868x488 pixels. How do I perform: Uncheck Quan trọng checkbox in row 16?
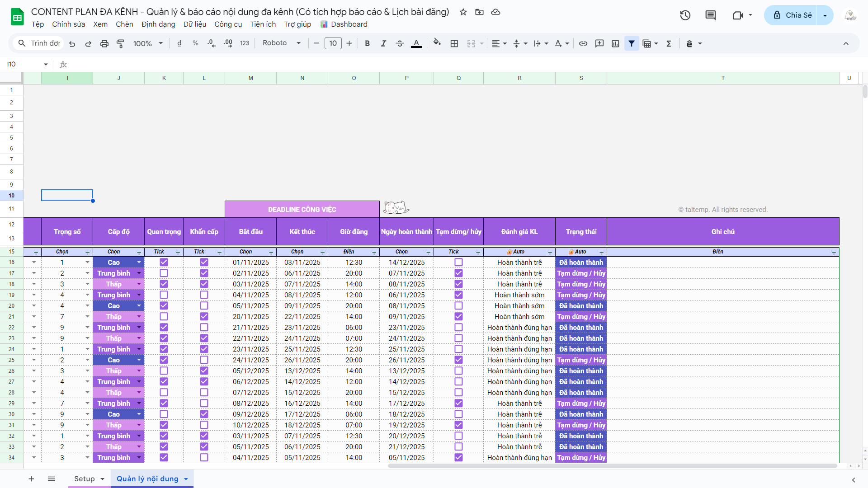[x=164, y=262]
